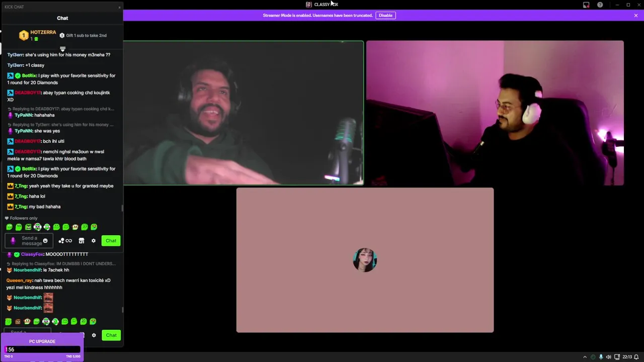The height and width of the screenshot is (362, 644).
Task: Click the 22:13 clock in taskbar
Action: coord(627,357)
